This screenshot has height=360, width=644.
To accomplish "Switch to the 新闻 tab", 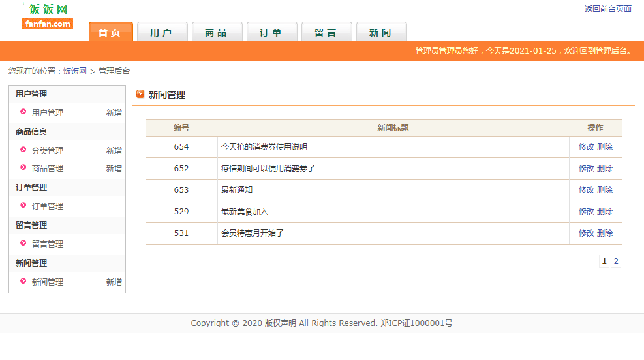I will pos(382,31).
